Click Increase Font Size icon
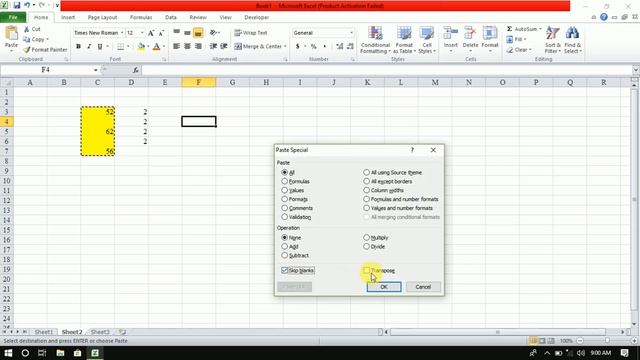The image size is (640, 360). tap(151, 33)
